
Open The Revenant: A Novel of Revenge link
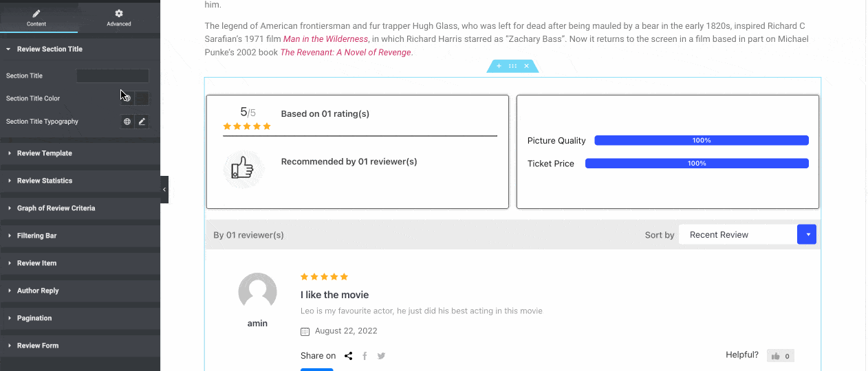(345, 52)
